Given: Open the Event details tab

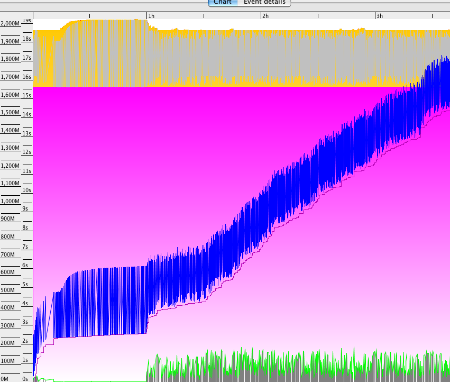Looking at the screenshot, I should click(x=264, y=2).
